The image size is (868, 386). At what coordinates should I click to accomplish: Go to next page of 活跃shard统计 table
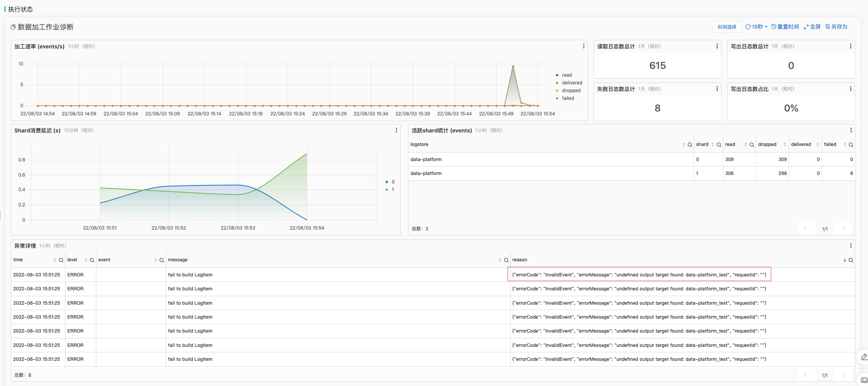(x=844, y=229)
